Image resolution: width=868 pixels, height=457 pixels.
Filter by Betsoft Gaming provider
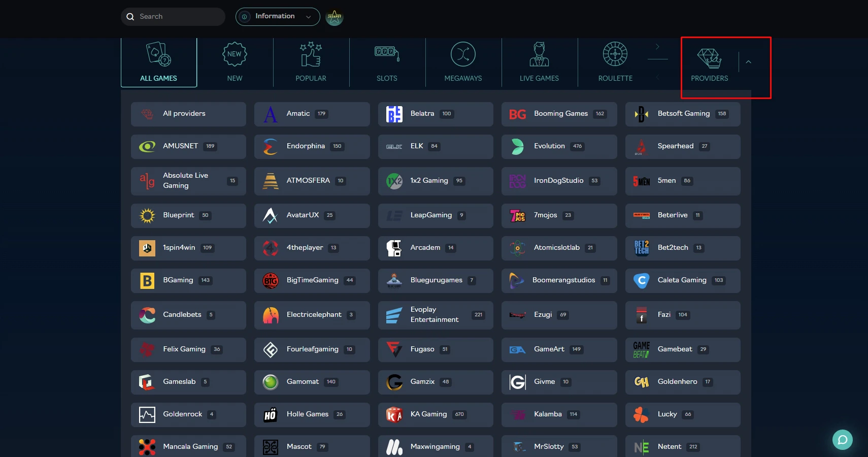coord(683,114)
